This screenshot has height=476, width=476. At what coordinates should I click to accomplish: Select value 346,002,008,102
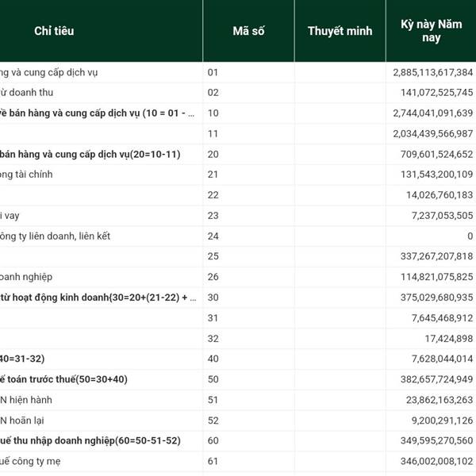point(437,461)
